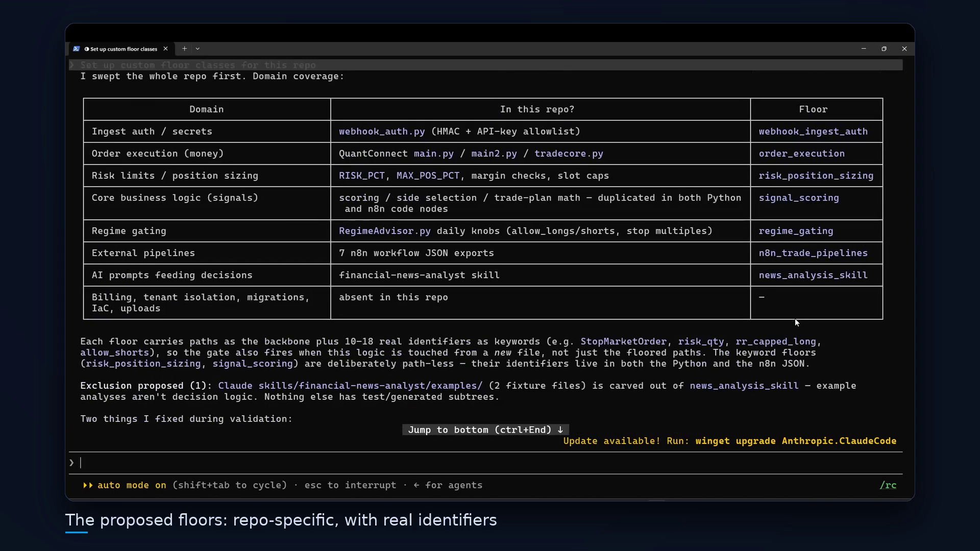Image resolution: width=980 pixels, height=551 pixels.
Task: Click RegimeAdvisor.py in the Regime gating row
Action: click(385, 231)
